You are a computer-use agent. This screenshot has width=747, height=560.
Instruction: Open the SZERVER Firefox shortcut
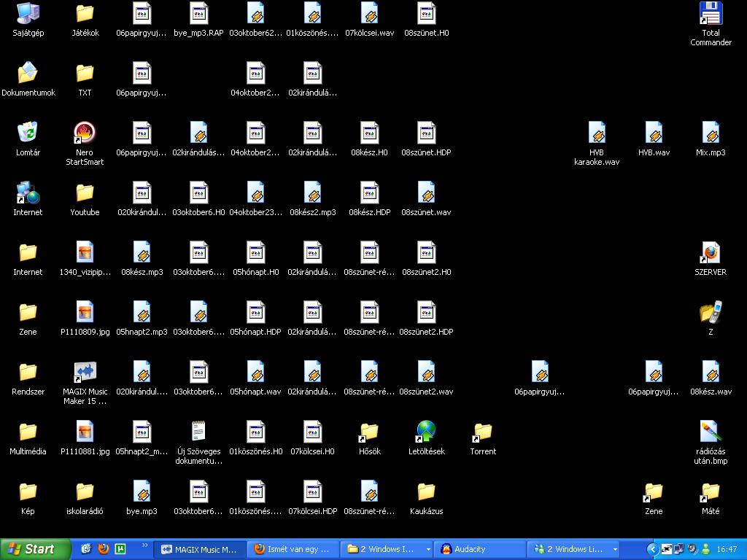(711, 253)
